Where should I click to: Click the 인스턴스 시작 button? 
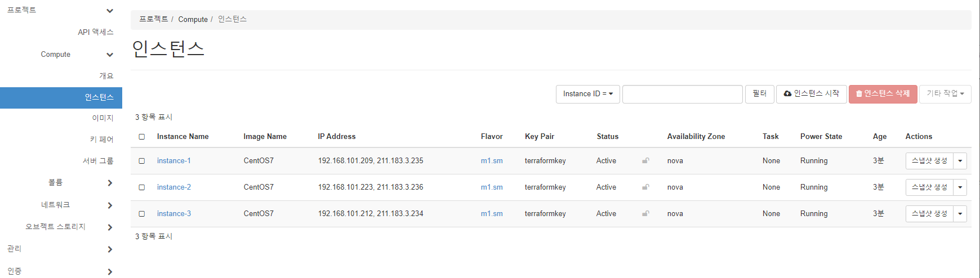tap(812, 94)
